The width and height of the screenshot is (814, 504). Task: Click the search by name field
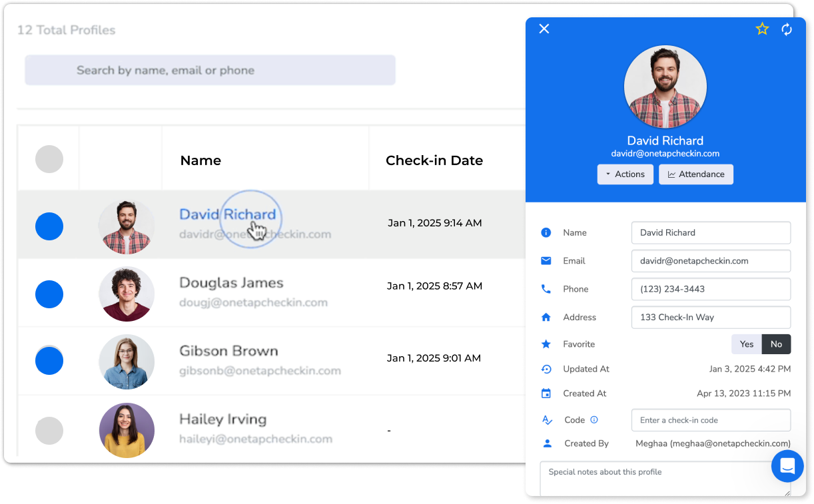[210, 70]
